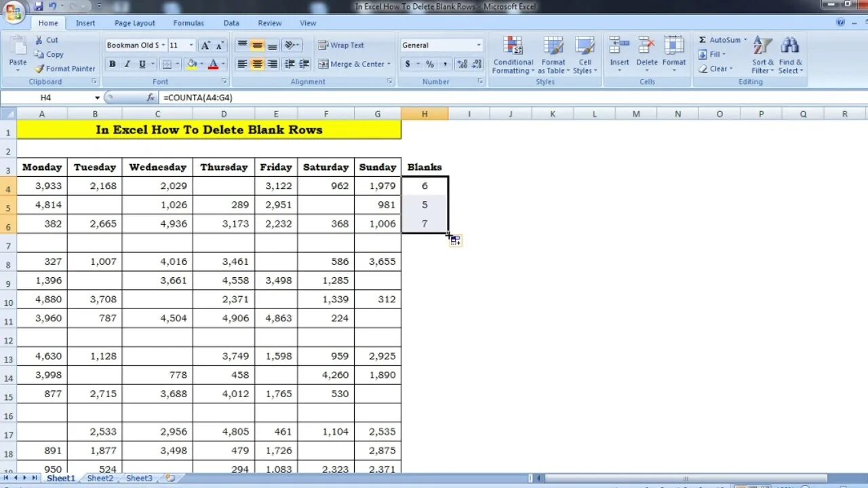Open the font size dropdown

[191, 45]
